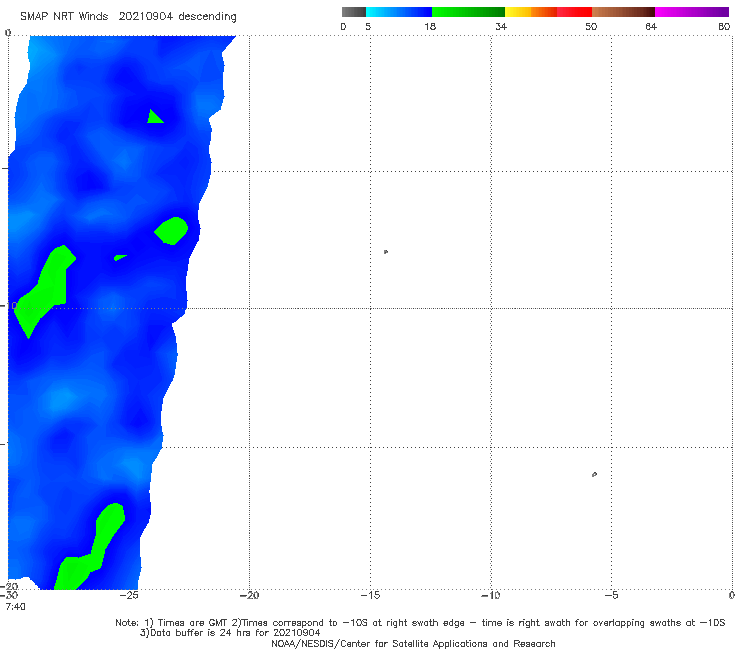Click the longitude axis label '-20'
The width and height of the screenshot is (740, 650).
pyautogui.click(x=250, y=595)
